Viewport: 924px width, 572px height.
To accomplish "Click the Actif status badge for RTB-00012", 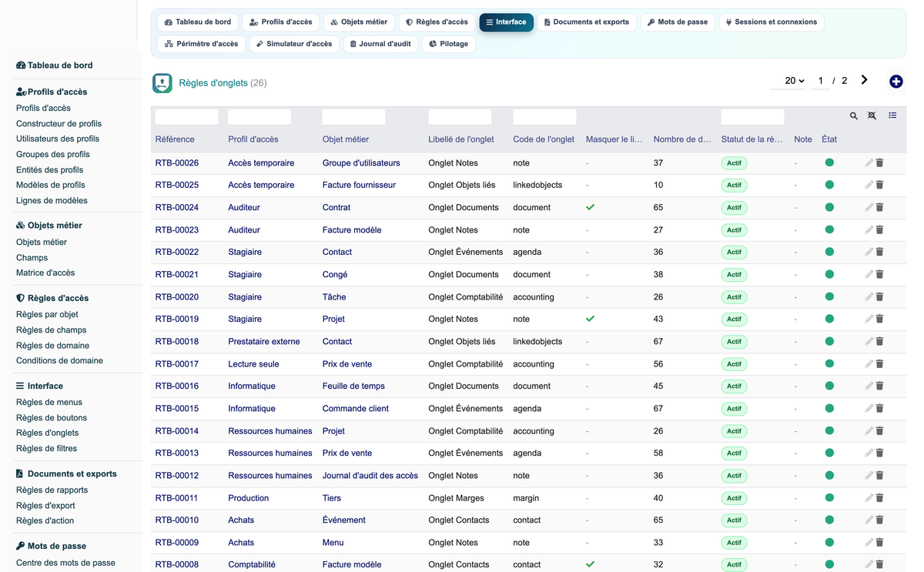I will (734, 476).
